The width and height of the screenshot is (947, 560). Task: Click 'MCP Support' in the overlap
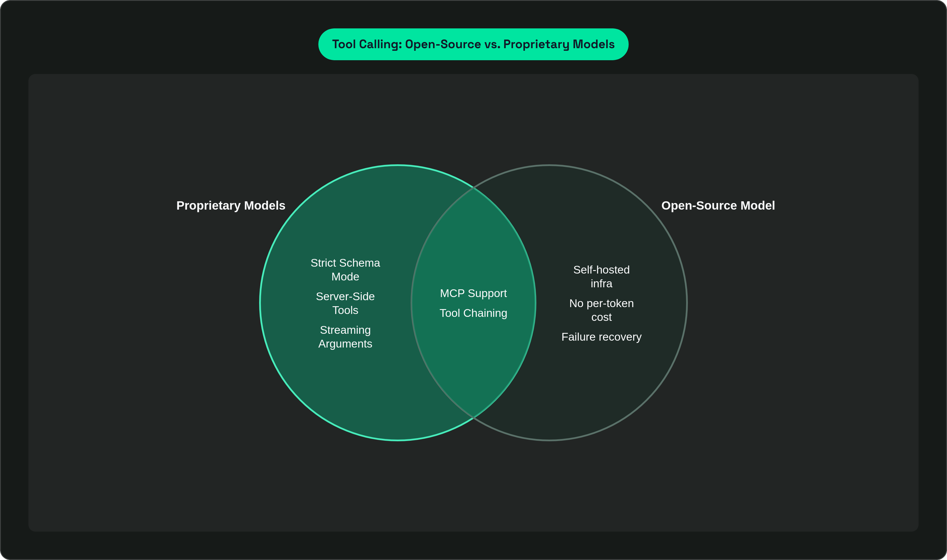pos(473,293)
